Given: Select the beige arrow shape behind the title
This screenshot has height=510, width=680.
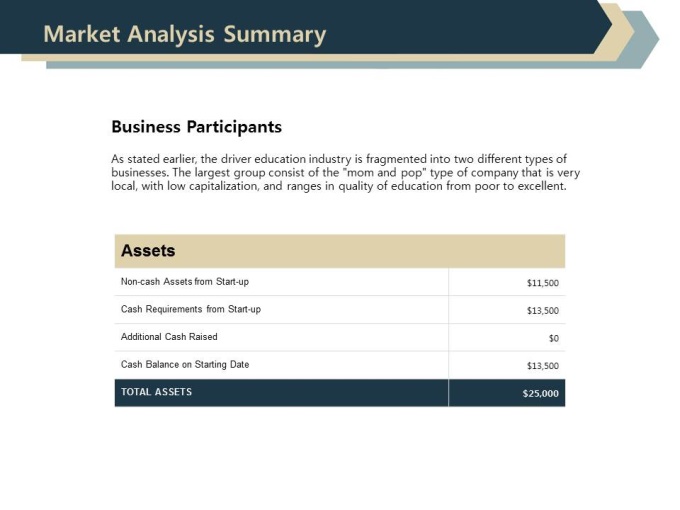Looking at the screenshot, I should pyautogui.click(x=622, y=33).
